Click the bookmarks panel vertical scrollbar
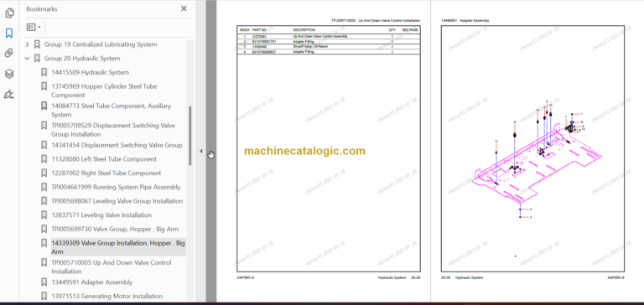The height and width of the screenshot is (305, 644). point(190,136)
